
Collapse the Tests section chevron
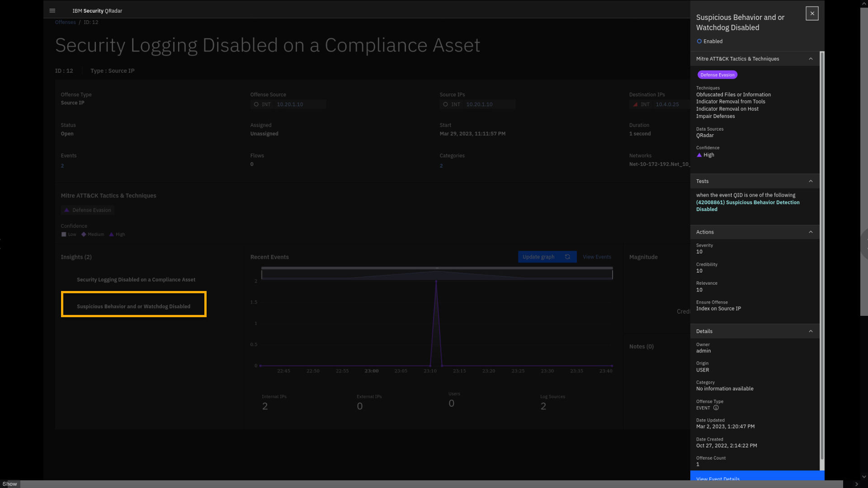pyautogui.click(x=811, y=181)
